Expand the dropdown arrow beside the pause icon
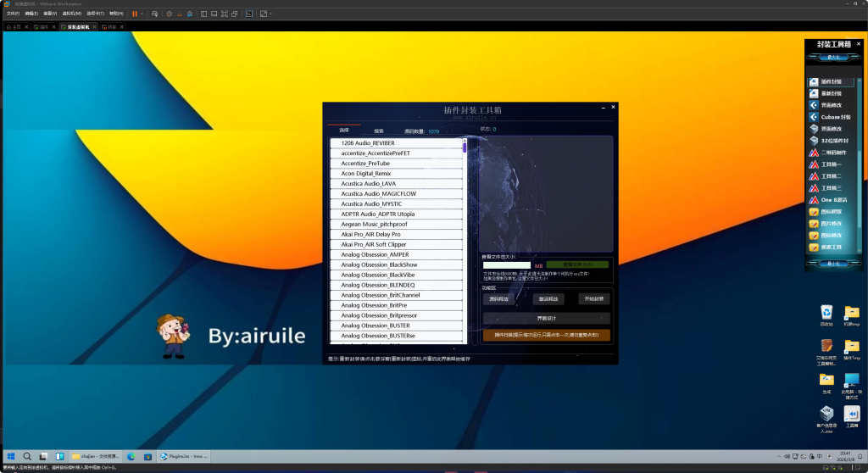Screen dimensions: 868x473 [142, 14]
